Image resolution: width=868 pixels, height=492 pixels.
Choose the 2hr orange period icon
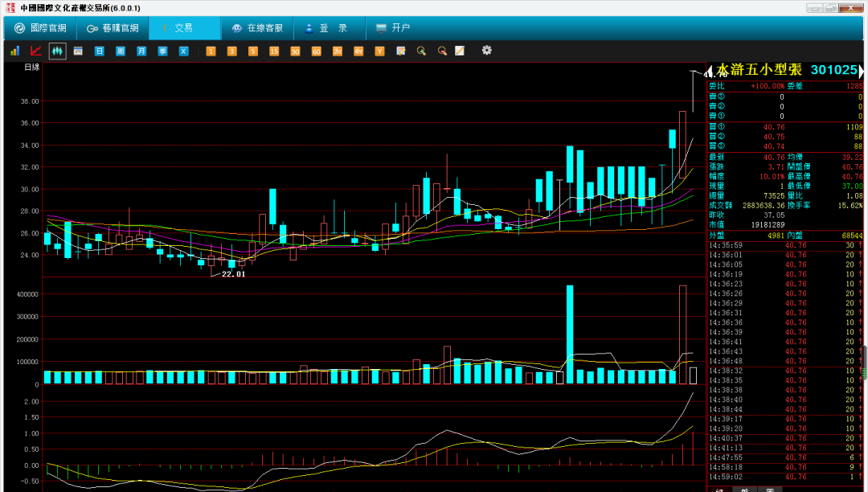pos(337,51)
